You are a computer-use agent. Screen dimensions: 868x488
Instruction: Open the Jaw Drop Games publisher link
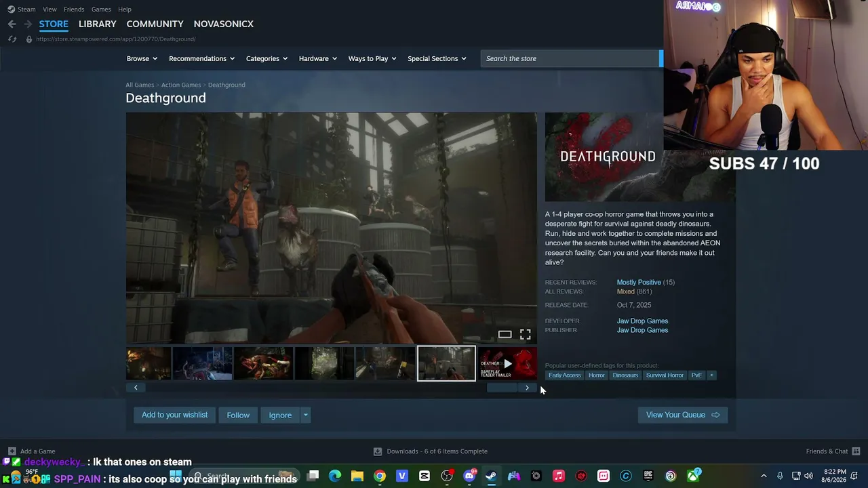click(x=642, y=330)
